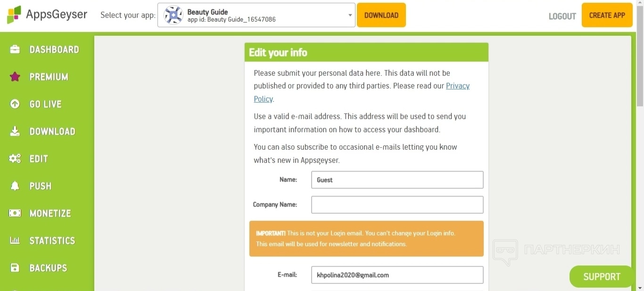Click the Download tray icon in sidebar
The width and height of the screenshot is (644, 291).
click(15, 131)
